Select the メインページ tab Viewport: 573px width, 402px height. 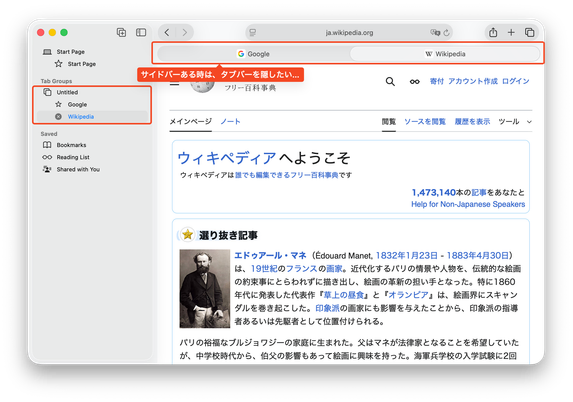point(190,121)
